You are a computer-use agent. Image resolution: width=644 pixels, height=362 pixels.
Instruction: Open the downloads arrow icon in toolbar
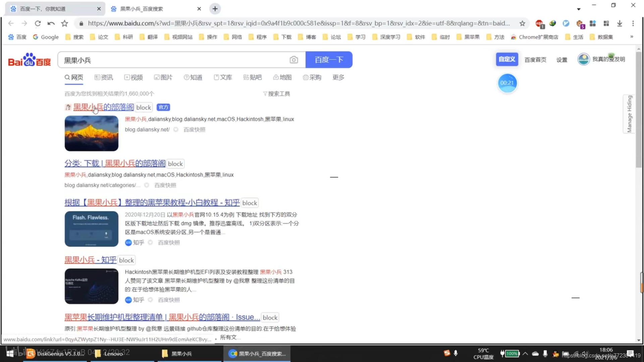pos(620,23)
